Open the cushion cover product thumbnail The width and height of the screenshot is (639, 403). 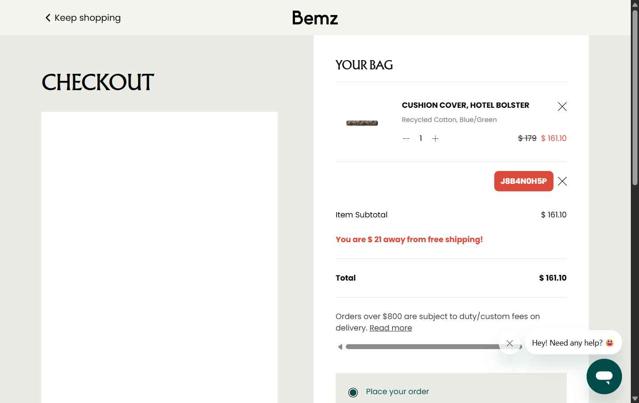click(362, 122)
